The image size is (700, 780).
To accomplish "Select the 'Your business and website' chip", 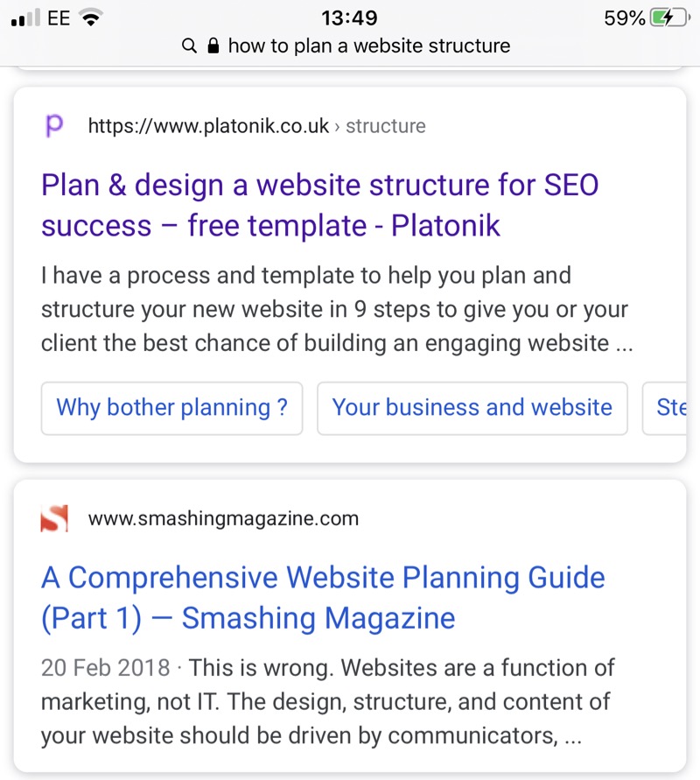I will pyautogui.click(x=472, y=408).
